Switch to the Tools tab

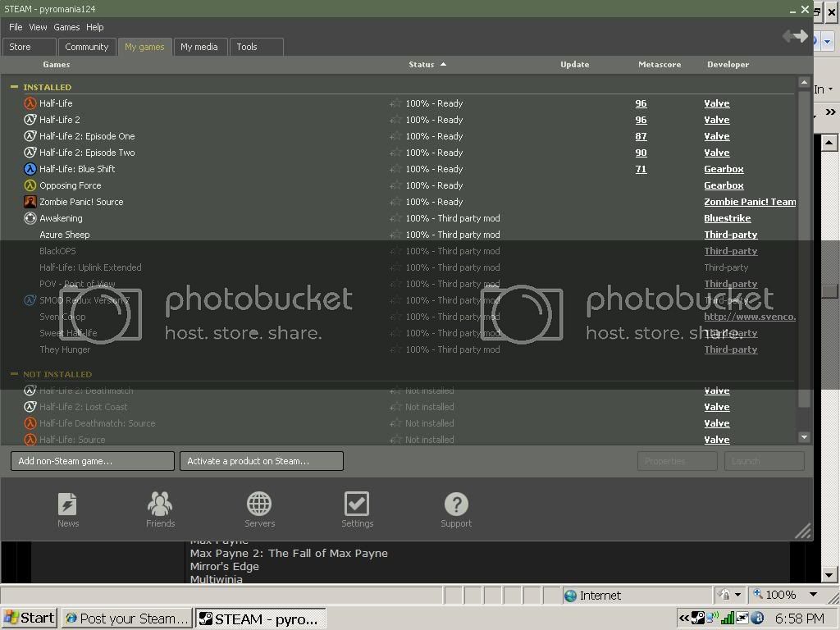257,47
